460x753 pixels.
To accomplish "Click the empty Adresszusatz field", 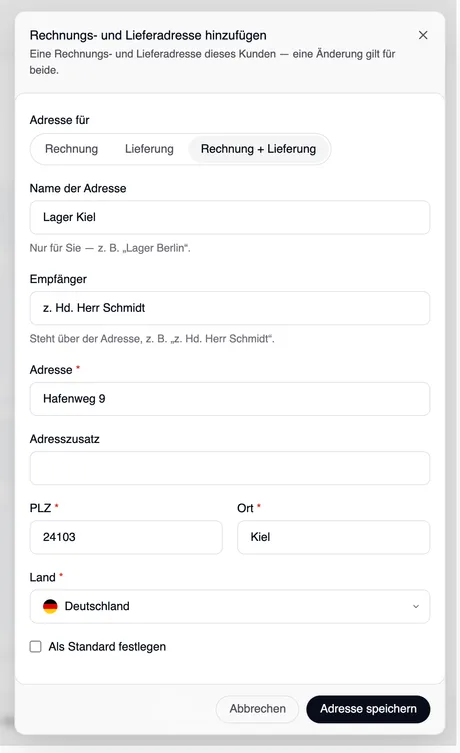I will (230, 468).
